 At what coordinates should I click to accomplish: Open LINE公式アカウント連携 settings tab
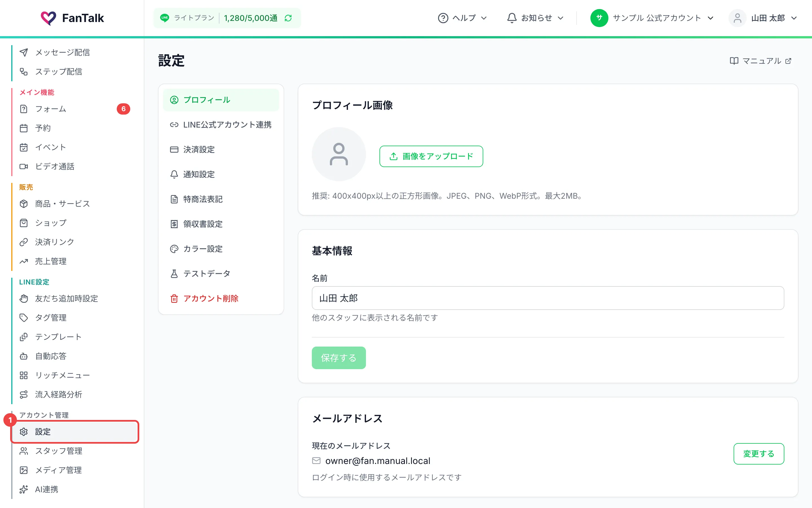(221, 125)
